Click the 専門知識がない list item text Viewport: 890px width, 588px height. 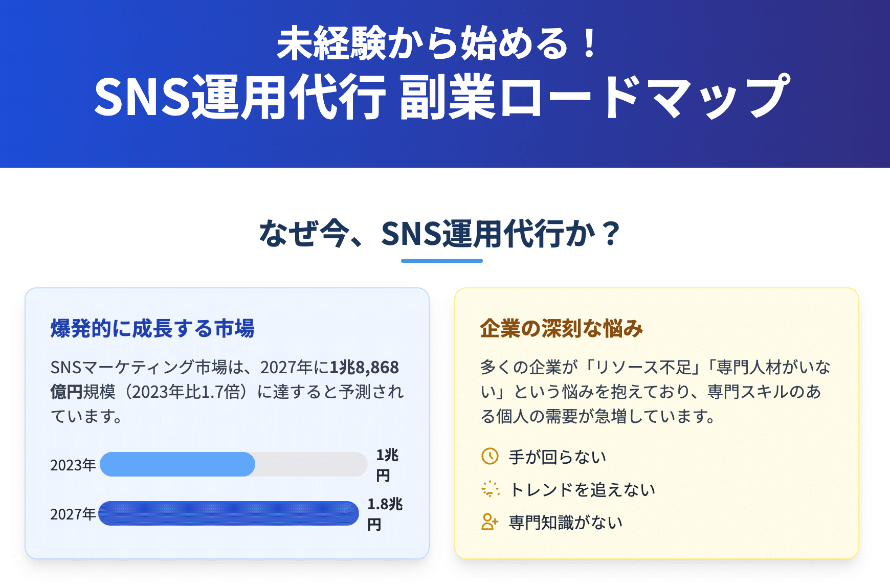coord(566,522)
